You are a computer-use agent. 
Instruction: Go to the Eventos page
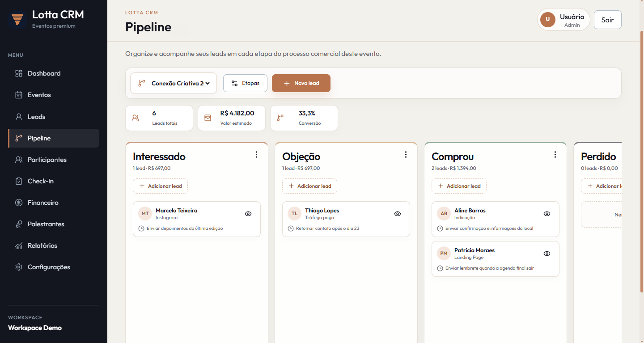coord(54,95)
